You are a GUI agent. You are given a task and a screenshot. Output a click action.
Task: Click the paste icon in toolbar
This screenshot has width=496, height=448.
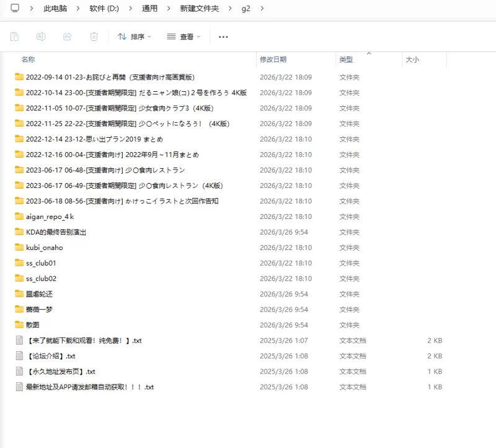(x=14, y=37)
